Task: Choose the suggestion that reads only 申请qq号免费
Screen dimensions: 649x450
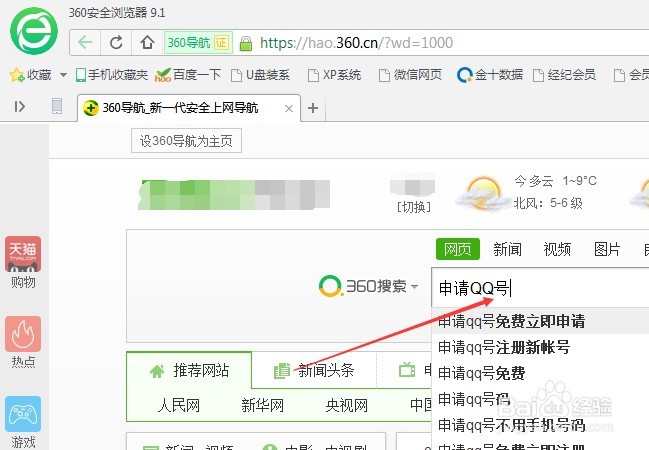Action: point(540,373)
